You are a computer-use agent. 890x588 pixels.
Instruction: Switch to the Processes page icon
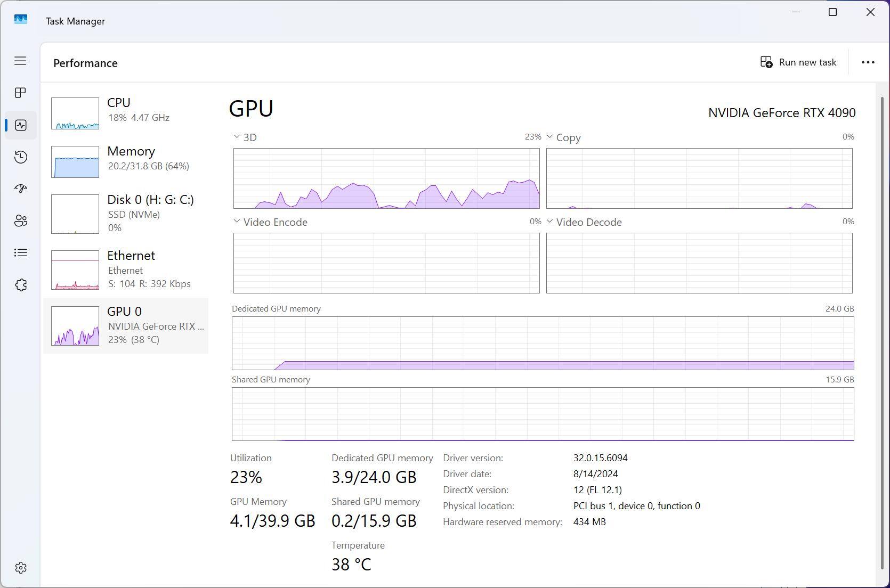click(x=20, y=93)
